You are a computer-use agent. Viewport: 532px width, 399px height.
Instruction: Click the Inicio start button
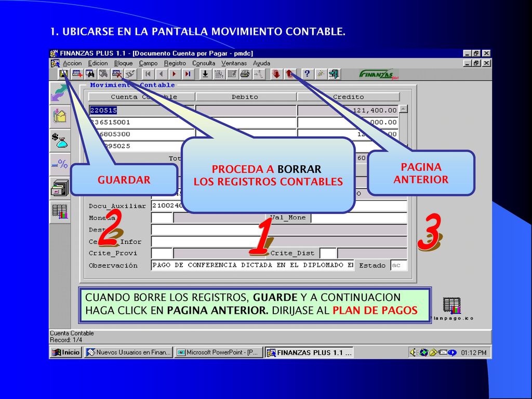click(66, 353)
